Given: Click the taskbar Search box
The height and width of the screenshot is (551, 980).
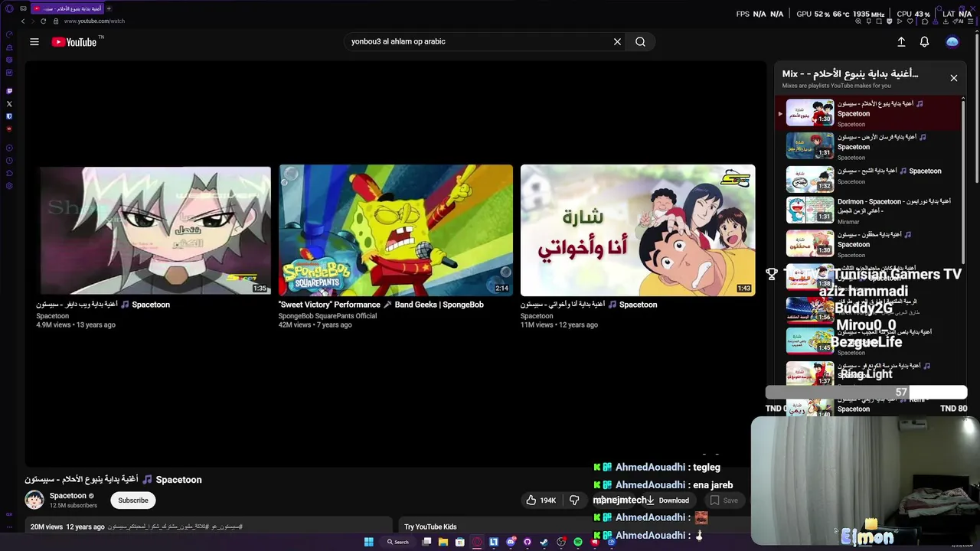Looking at the screenshot, I should click(x=397, y=542).
